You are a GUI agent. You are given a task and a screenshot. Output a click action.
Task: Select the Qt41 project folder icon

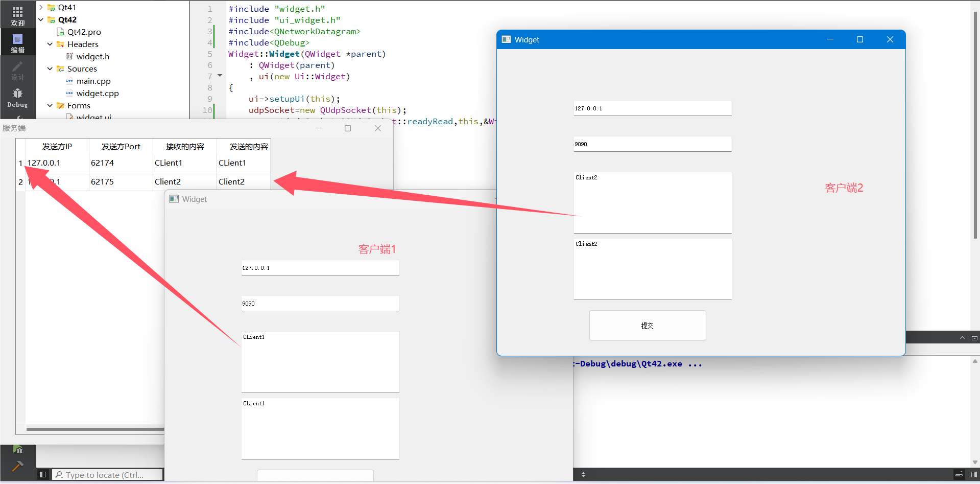51,7
